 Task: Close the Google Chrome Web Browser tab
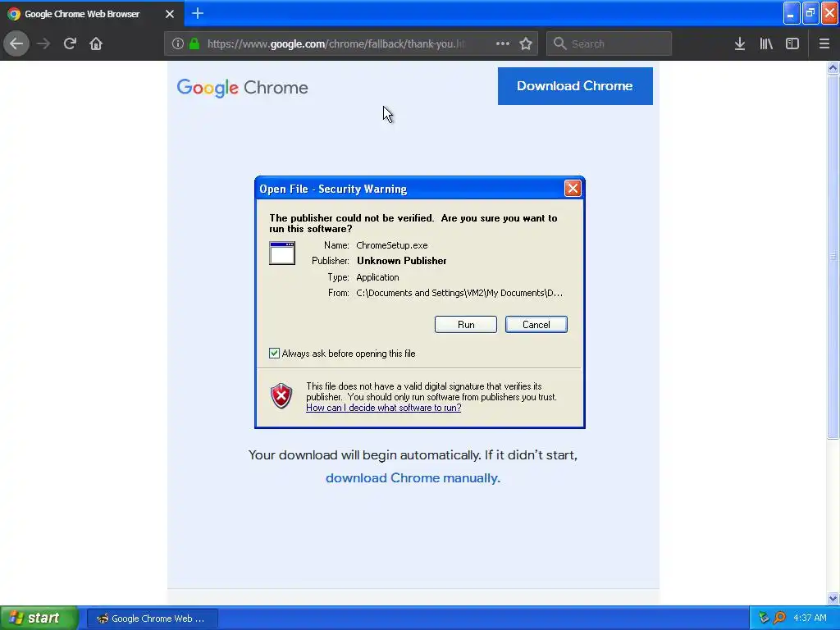tap(170, 14)
